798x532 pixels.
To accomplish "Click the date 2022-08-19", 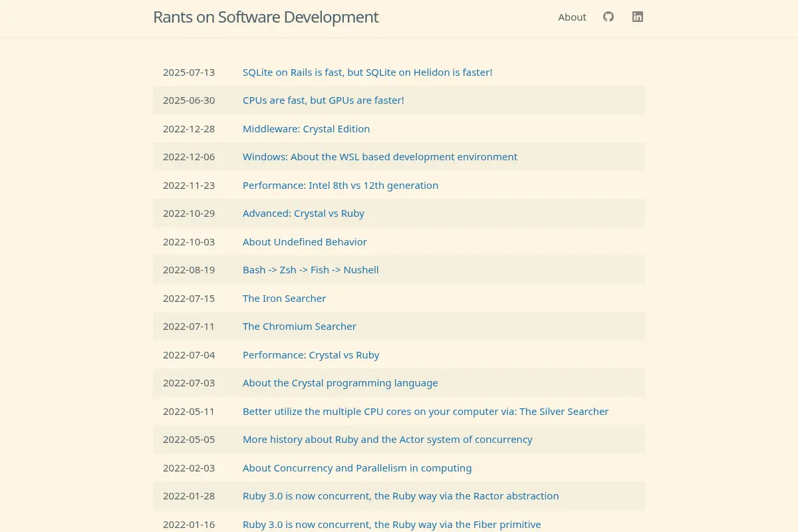I will pyautogui.click(x=189, y=270).
